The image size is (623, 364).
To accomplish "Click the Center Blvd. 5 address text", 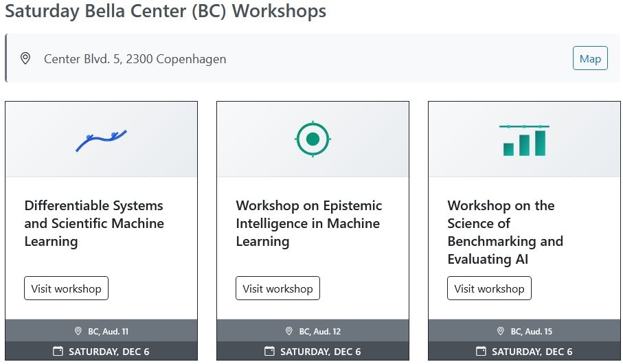I will (135, 59).
